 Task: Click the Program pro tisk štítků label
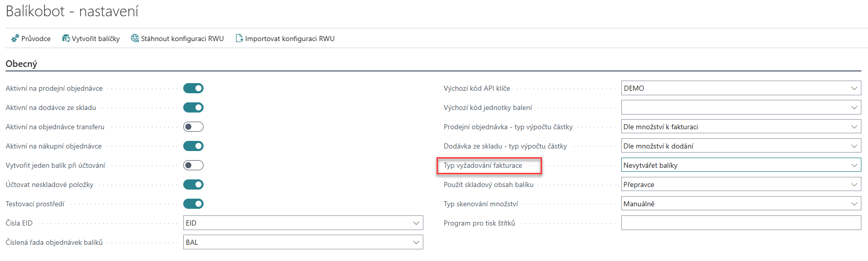click(479, 223)
